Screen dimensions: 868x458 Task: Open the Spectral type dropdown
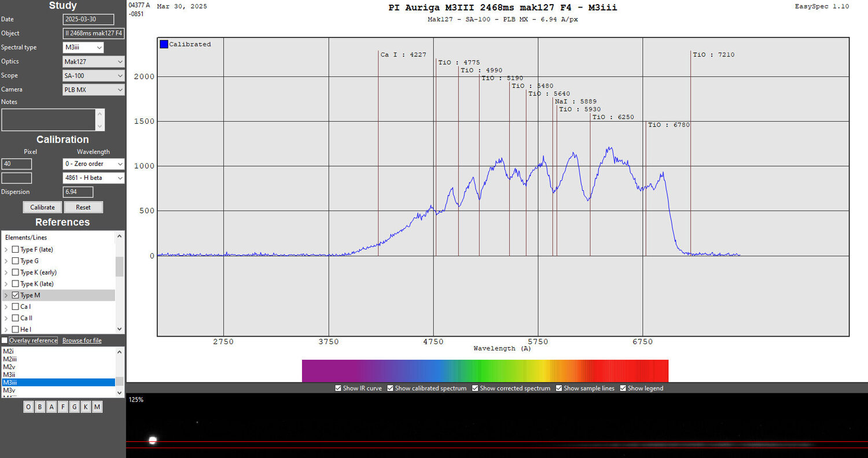pyautogui.click(x=83, y=47)
